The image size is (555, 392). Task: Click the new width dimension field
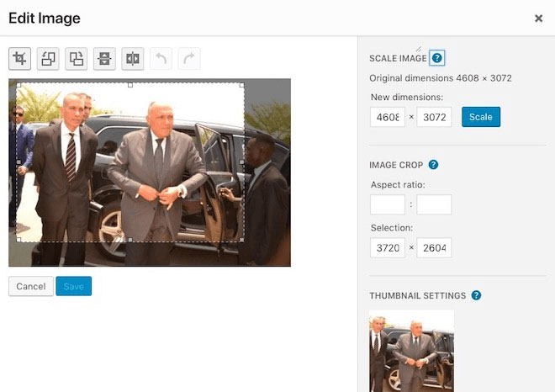point(388,117)
